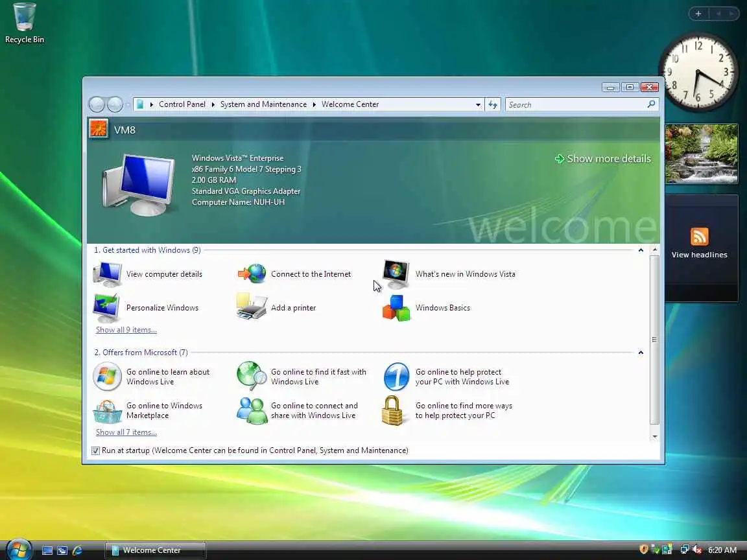Click the scrollbar up arrow

[654, 250]
